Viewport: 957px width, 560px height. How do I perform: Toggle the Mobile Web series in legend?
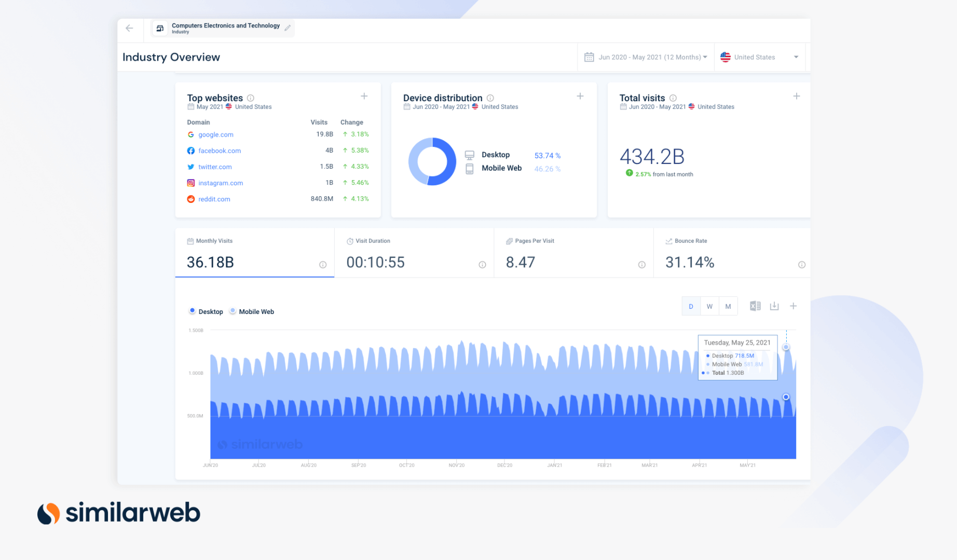point(252,311)
